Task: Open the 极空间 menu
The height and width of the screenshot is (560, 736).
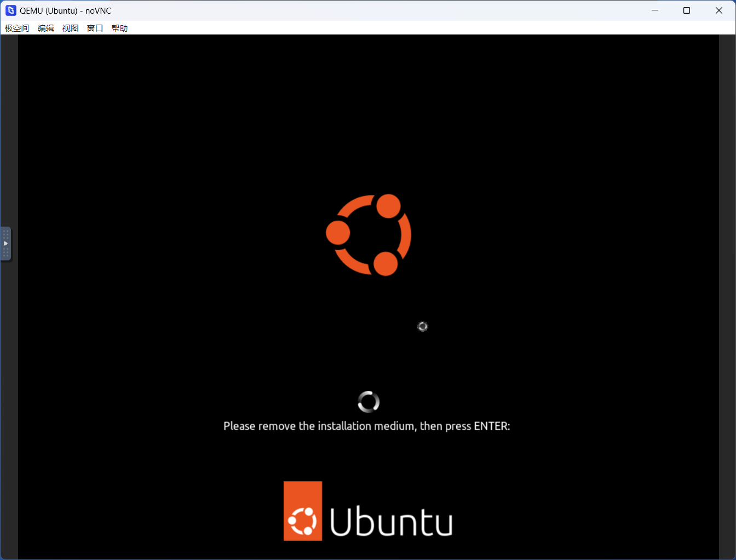Action: click(17, 28)
